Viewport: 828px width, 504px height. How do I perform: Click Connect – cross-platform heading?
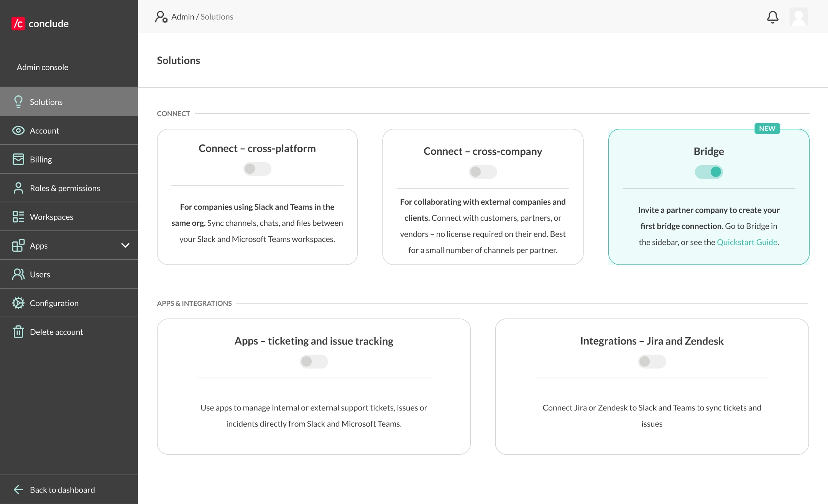(x=257, y=148)
